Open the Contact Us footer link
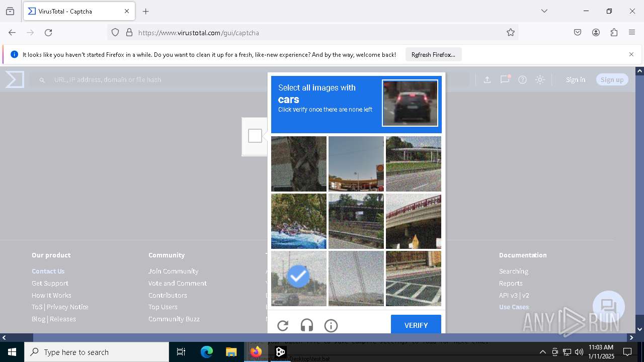Screen dimensions: 644x362 point(48,271)
